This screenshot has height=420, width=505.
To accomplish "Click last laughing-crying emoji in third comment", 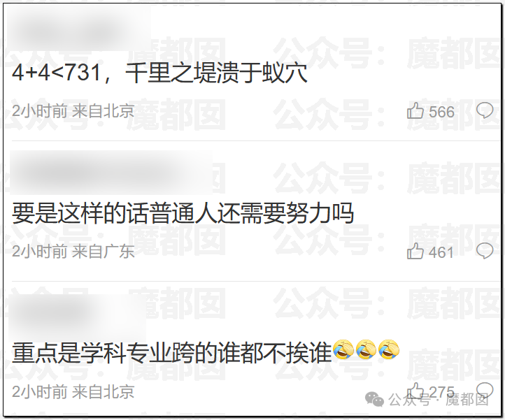I will click(389, 349).
